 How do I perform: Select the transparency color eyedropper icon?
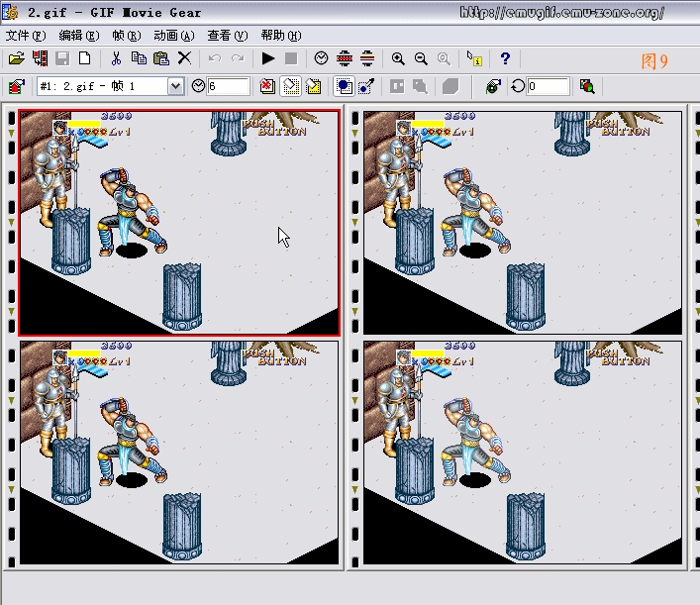(367, 86)
